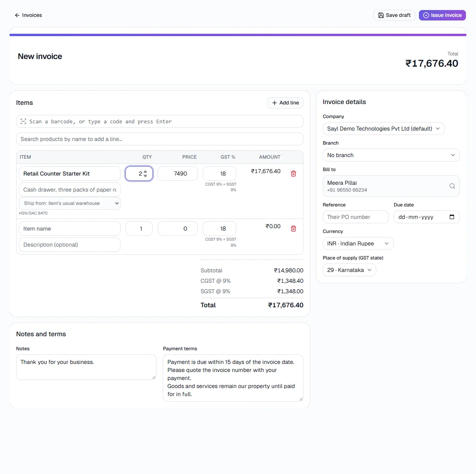Edit quantity of the second line
The image size is (476, 474).
tap(139, 229)
